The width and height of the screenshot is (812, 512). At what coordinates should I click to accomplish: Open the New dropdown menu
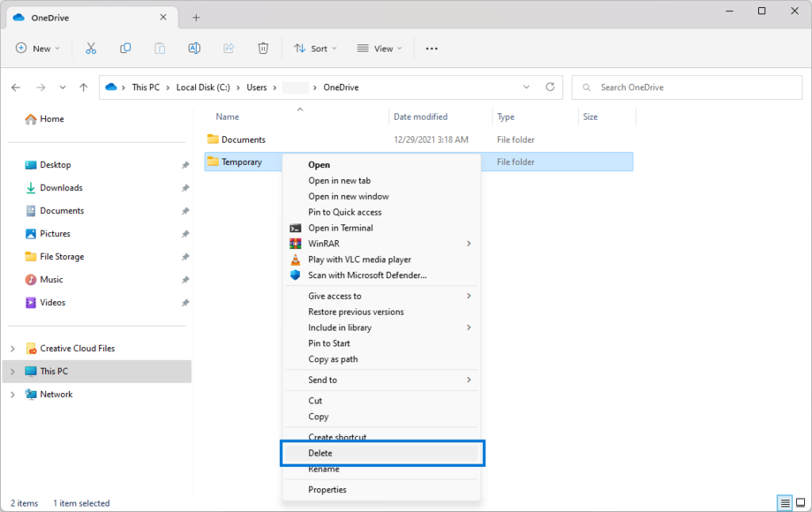tap(38, 48)
